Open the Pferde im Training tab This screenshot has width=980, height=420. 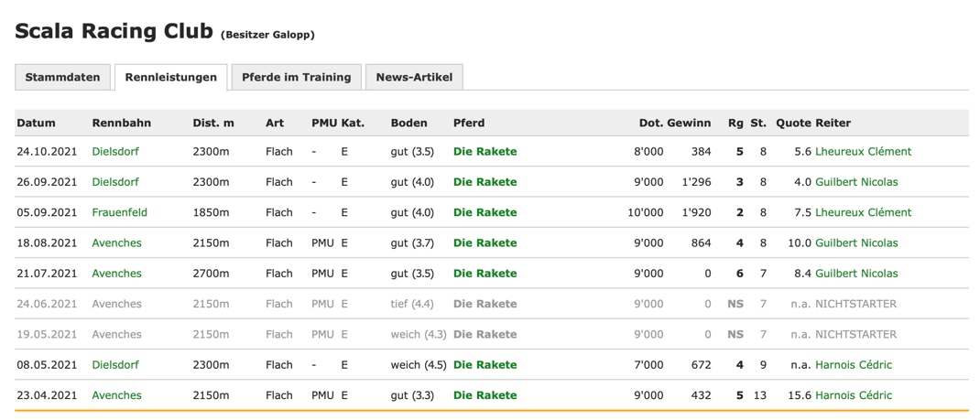(x=296, y=78)
